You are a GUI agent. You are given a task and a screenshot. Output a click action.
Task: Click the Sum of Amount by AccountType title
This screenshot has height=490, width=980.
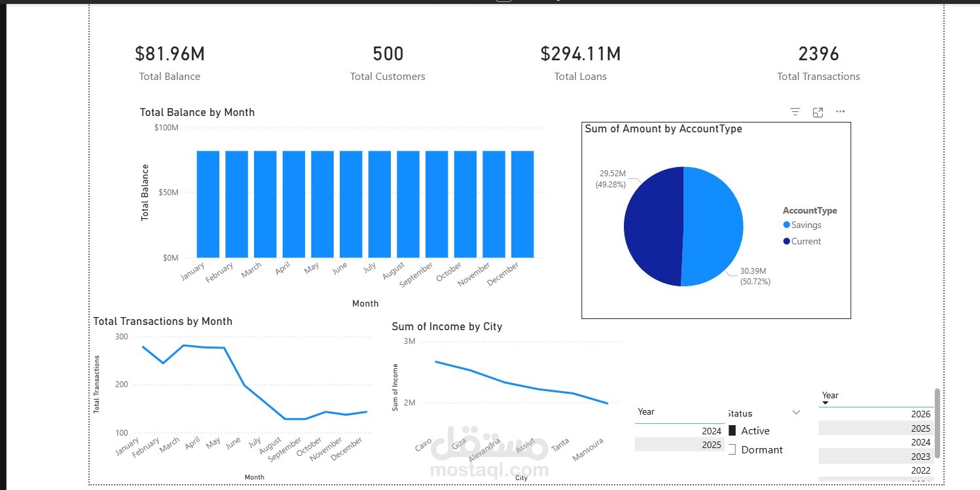(x=663, y=128)
